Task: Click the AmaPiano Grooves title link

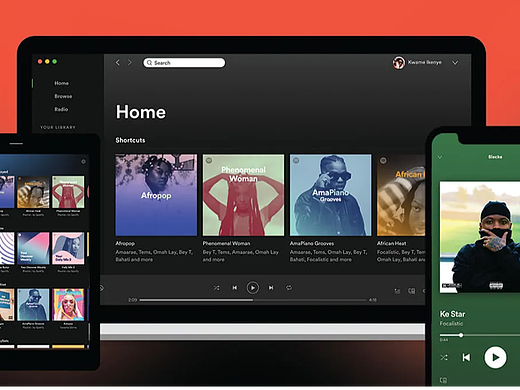Action: pyautogui.click(x=312, y=243)
